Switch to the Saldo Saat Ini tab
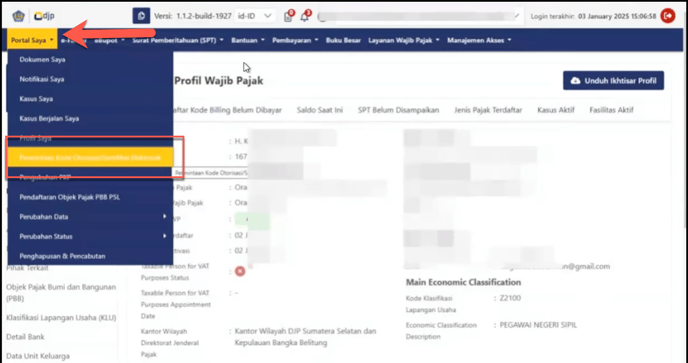This screenshot has width=688, height=363. (x=319, y=110)
